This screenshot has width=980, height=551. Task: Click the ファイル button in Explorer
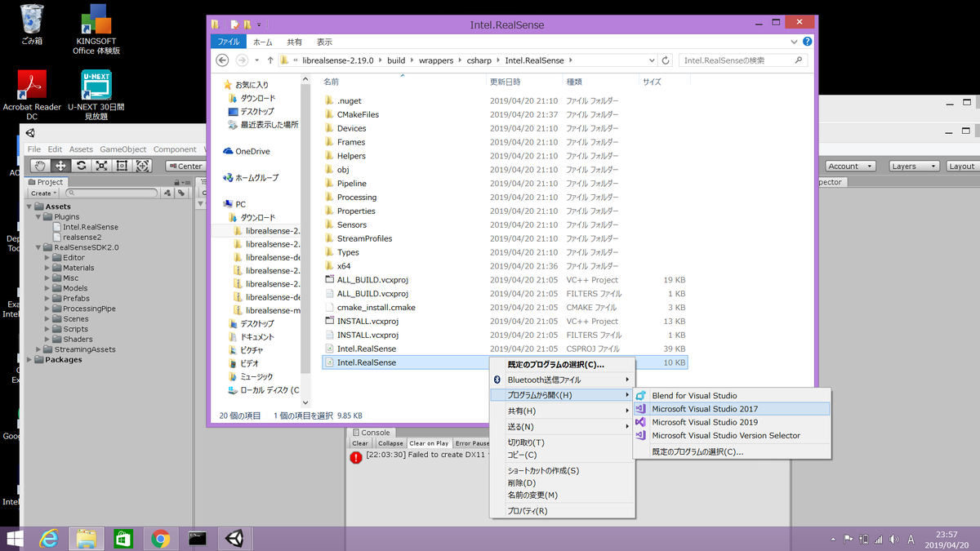229,42
